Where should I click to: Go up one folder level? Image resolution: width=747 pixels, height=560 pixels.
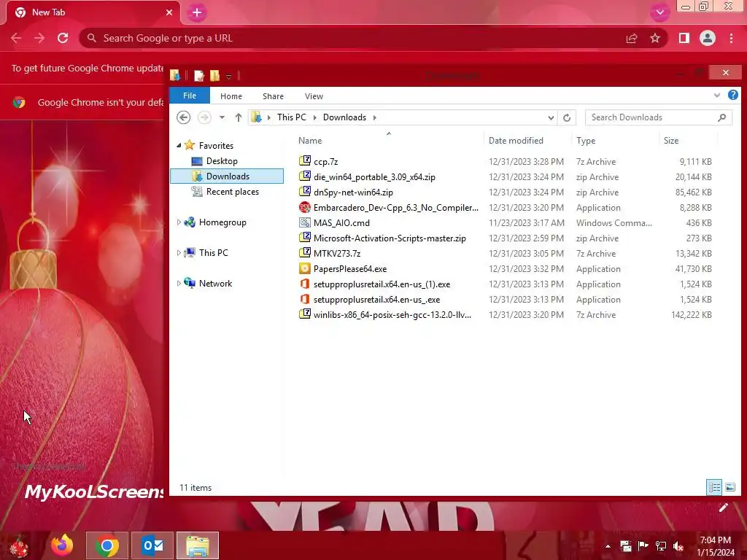239,117
